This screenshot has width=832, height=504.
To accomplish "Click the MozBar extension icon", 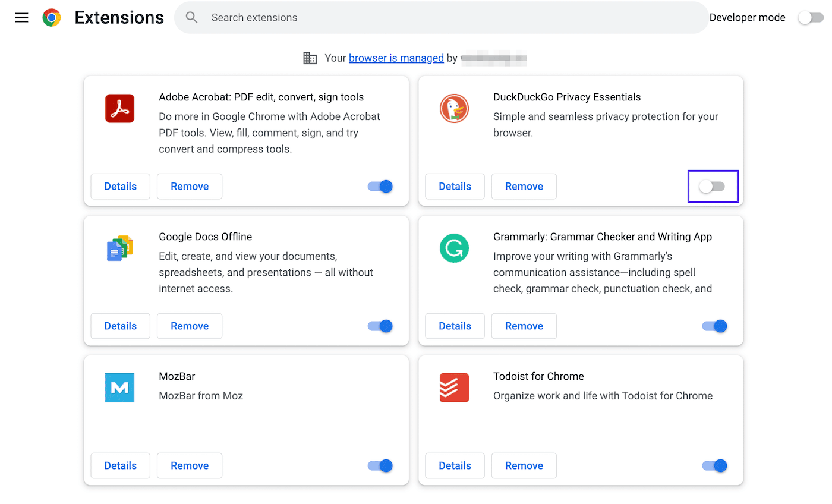I will click(x=119, y=388).
